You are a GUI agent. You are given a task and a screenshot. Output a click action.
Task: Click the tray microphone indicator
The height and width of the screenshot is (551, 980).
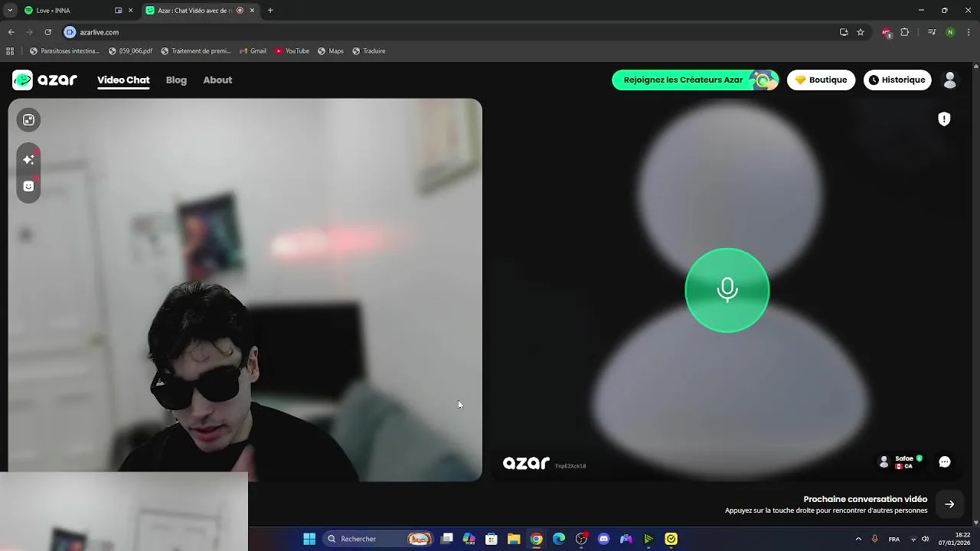874,539
